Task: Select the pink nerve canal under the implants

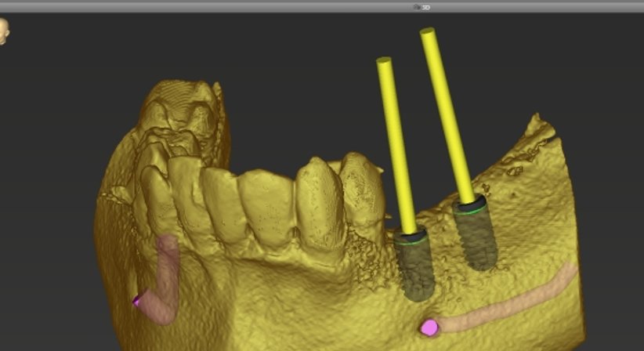Action: pos(509,302)
